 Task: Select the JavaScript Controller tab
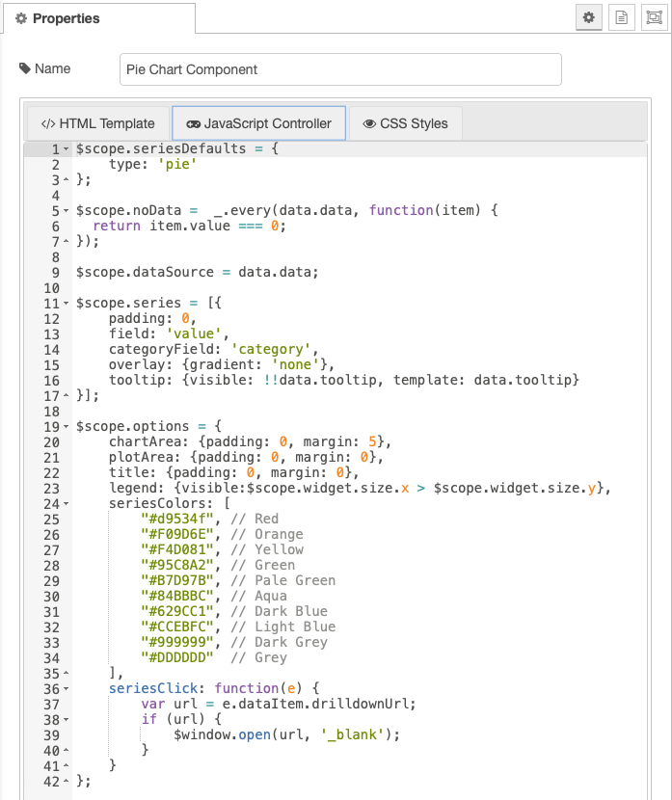pyautogui.click(x=258, y=123)
